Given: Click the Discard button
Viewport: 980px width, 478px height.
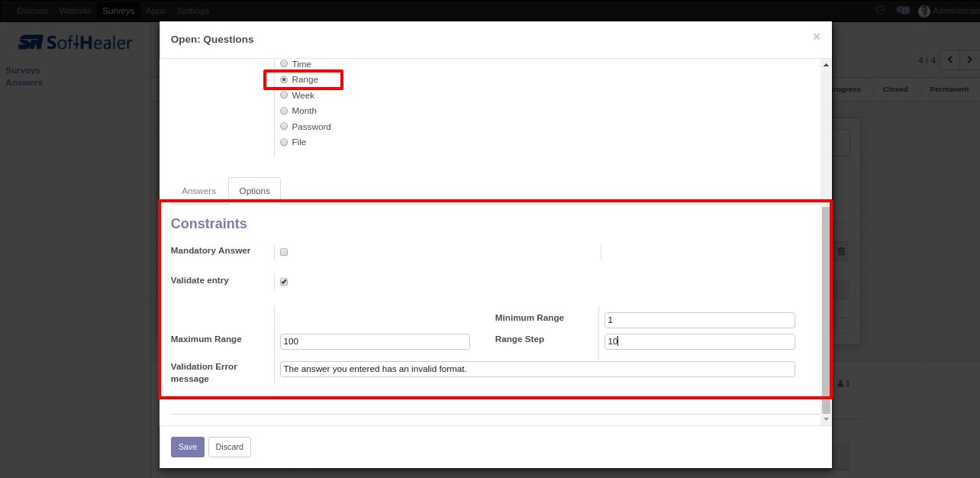Looking at the screenshot, I should [229, 447].
